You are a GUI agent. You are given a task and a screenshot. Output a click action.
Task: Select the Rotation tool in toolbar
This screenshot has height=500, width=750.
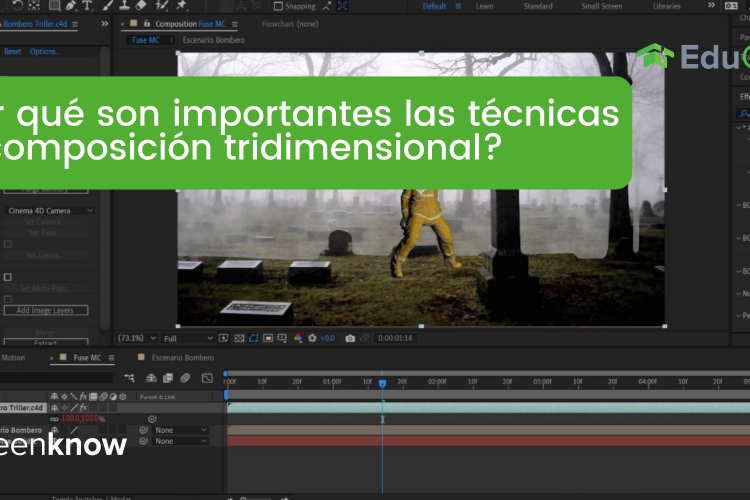point(18,5)
